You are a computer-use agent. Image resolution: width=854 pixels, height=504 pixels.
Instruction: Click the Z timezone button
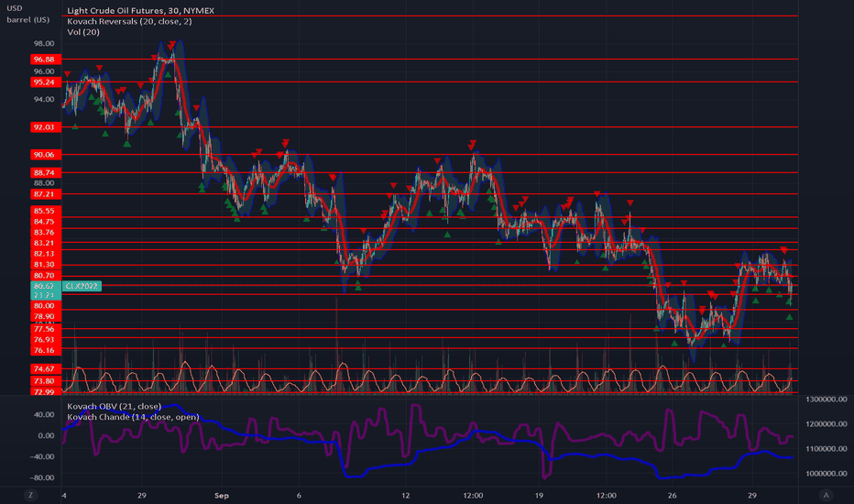[30, 495]
